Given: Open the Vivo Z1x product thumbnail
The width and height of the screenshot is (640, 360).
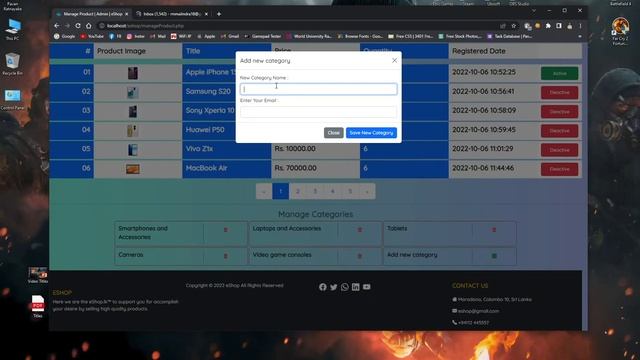Looking at the screenshot, I should coord(133,150).
